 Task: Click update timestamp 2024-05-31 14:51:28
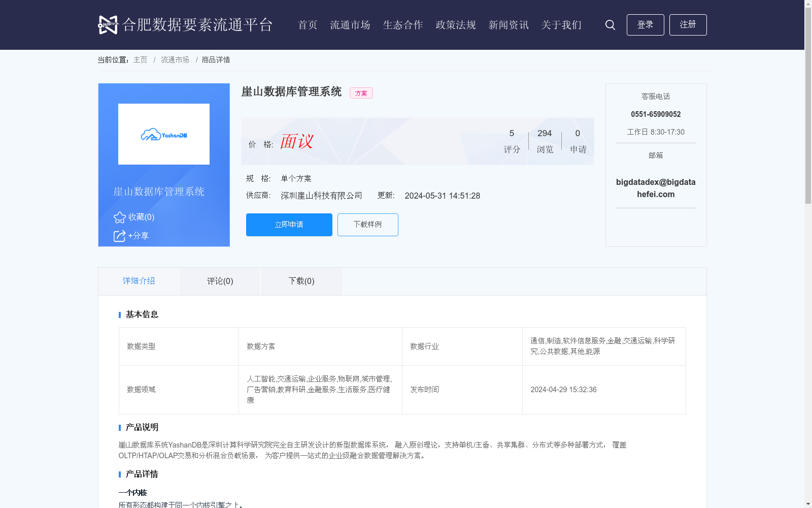pyautogui.click(x=443, y=196)
